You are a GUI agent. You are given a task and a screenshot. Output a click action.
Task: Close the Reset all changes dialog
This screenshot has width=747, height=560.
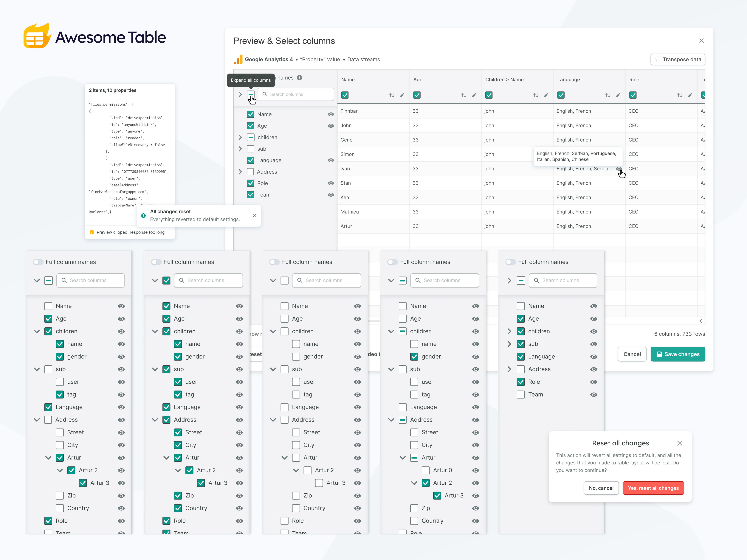(680, 443)
